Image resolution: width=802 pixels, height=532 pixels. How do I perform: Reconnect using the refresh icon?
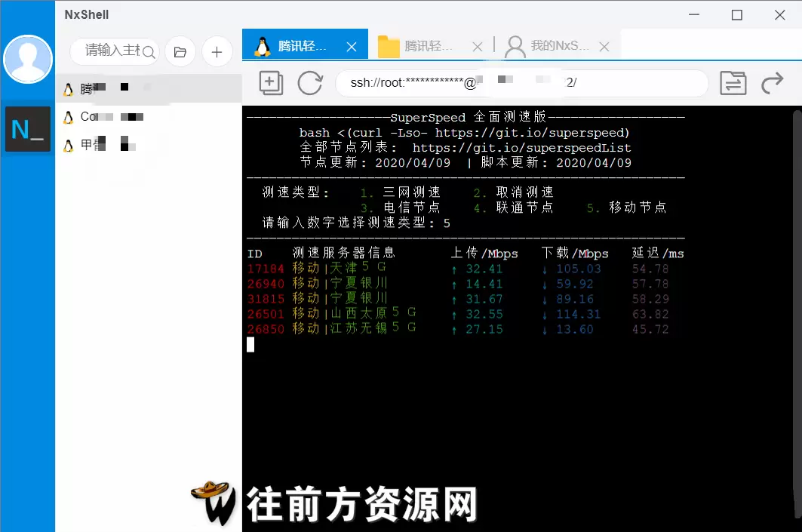tap(311, 82)
